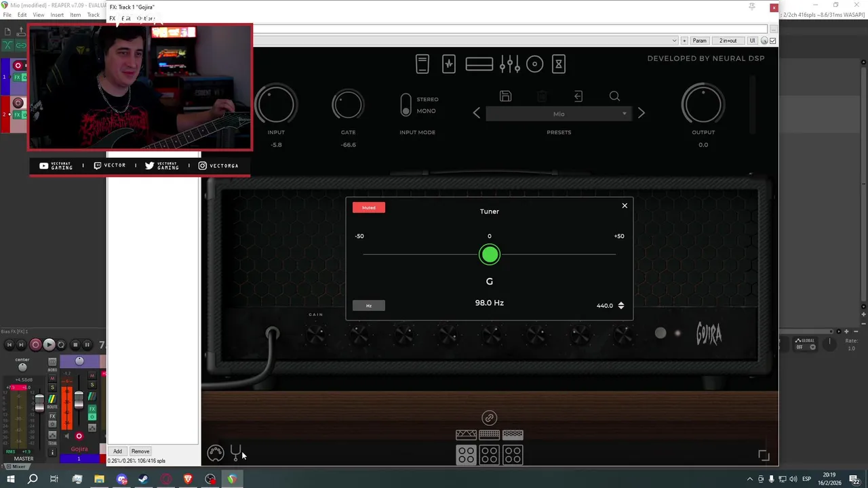Choose the second four-speaker cabinet

click(489, 455)
